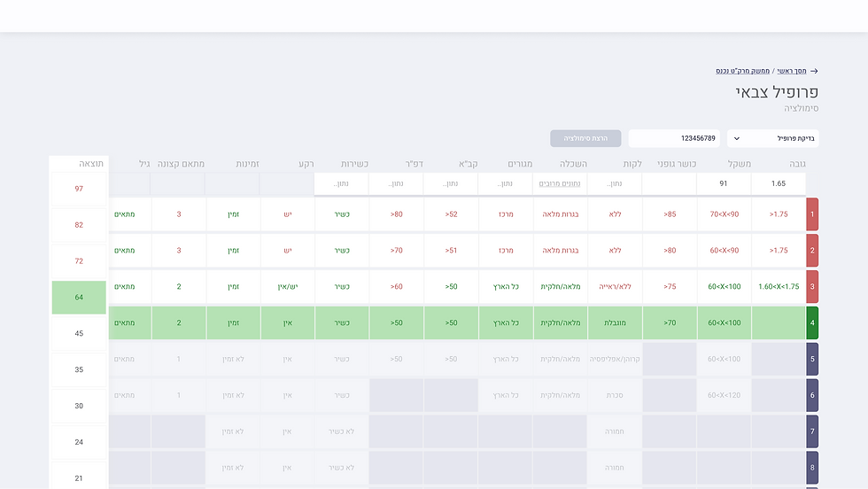Select the red row tag number 3
Viewport: 868px width, 489px height.
pyautogui.click(x=812, y=286)
